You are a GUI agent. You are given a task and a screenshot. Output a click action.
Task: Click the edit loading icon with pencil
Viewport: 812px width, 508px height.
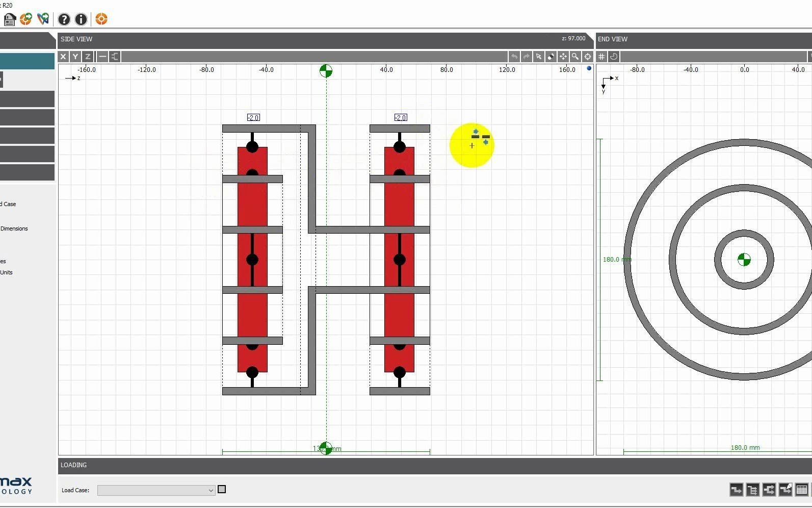[785, 490]
